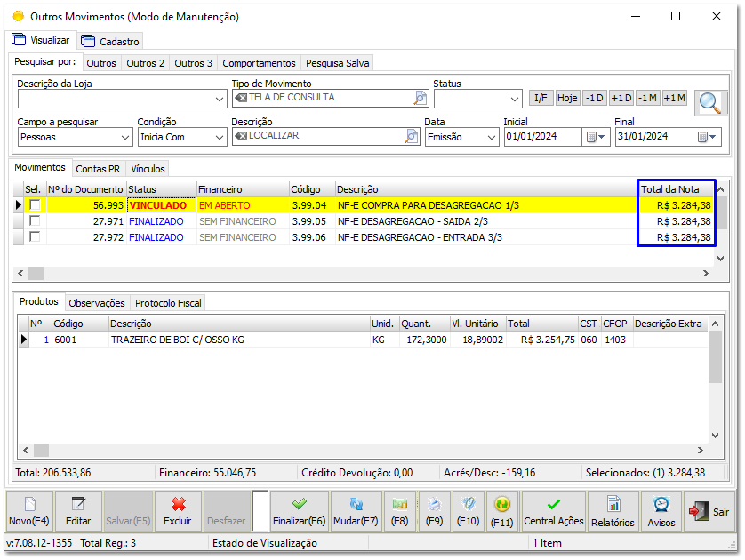Check the Sel. checkbox for document 56.993
This screenshot has width=745, height=560.
pyautogui.click(x=34, y=205)
